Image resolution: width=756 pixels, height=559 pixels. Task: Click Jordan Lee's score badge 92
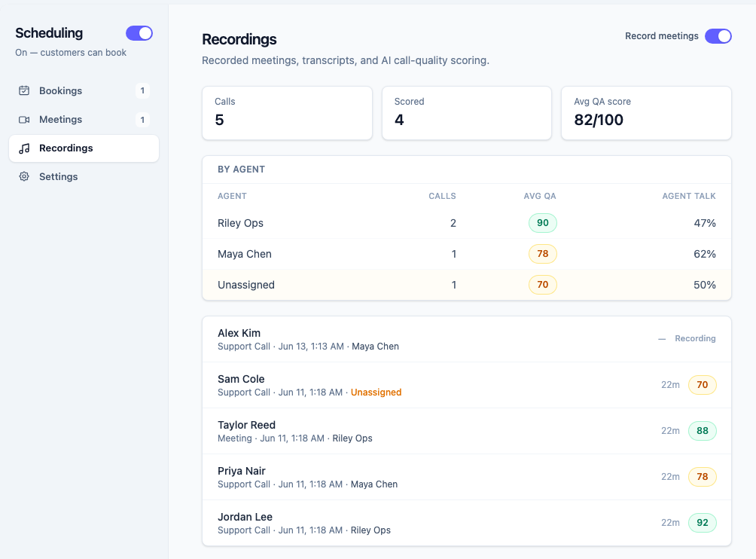click(703, 523)
